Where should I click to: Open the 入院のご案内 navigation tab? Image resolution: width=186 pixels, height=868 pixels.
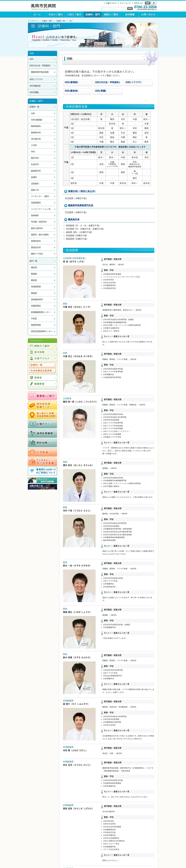click(74, 15)
